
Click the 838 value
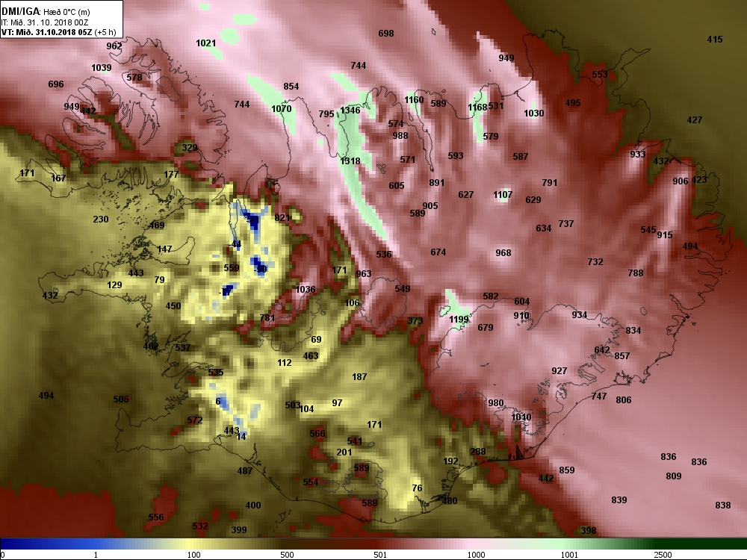[x=722, y=505]
